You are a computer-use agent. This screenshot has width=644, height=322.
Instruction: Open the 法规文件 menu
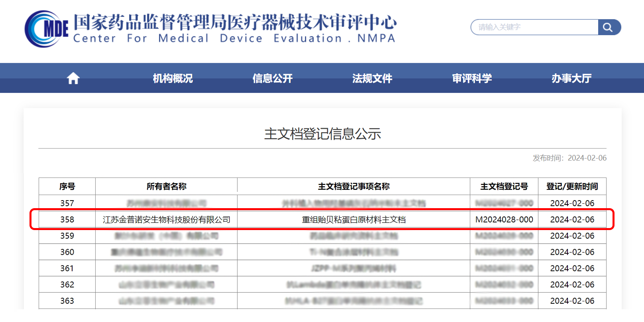click(372, 78)
